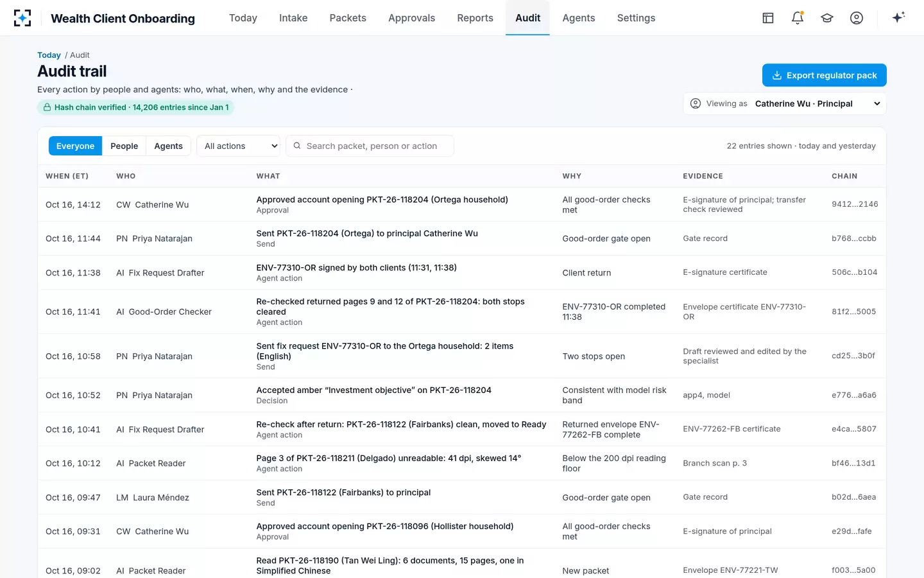Switch to the Today tab in top navigation

point(243,18)
